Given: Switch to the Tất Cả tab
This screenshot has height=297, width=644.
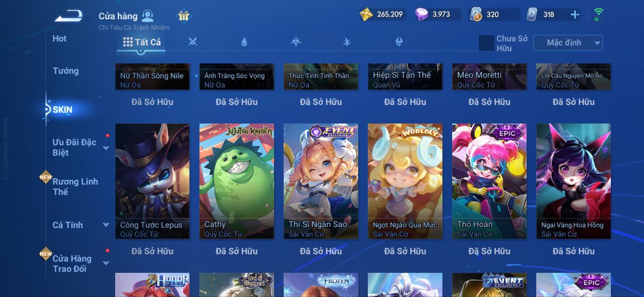Looking at the screenshot, I should (141, 42).
